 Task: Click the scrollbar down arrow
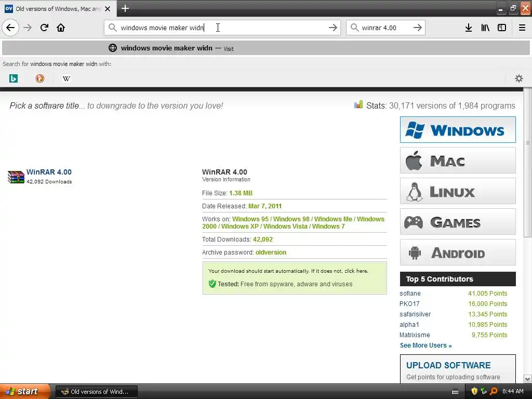pos(528,379)
